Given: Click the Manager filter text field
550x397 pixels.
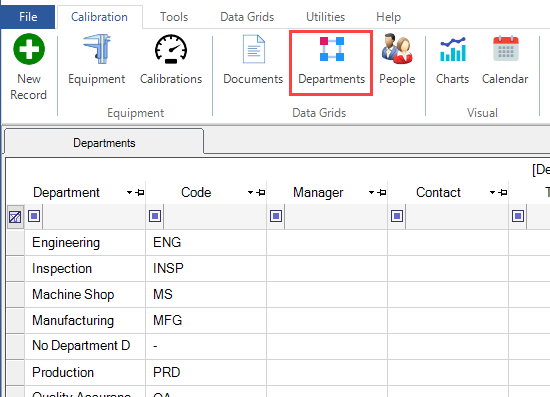Looking at the screenshot, I should [336, 216].
